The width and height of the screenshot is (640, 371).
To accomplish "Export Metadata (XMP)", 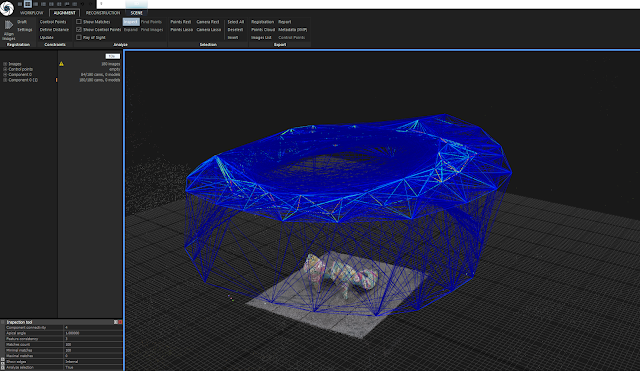I will [293, 29].
